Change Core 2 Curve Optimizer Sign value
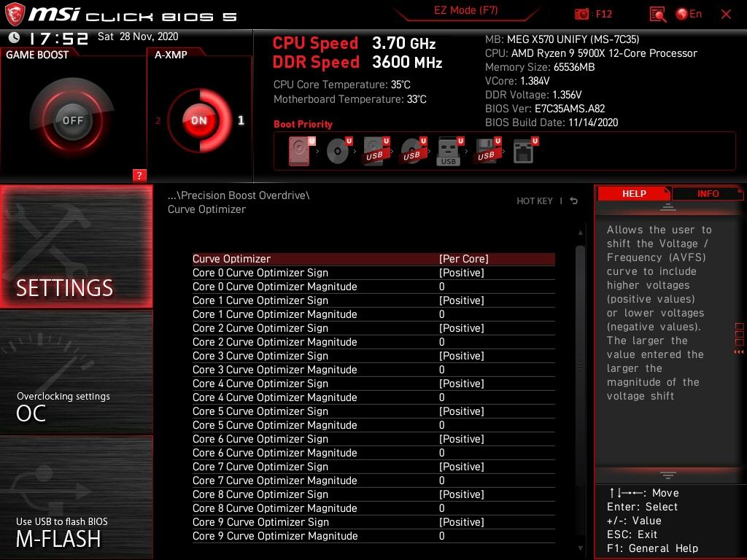 (461, 328)
